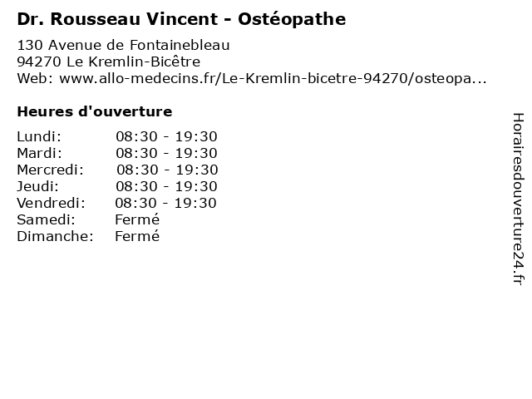Click the Web: label
Screen dimensions: 532x399
(36, 78)
